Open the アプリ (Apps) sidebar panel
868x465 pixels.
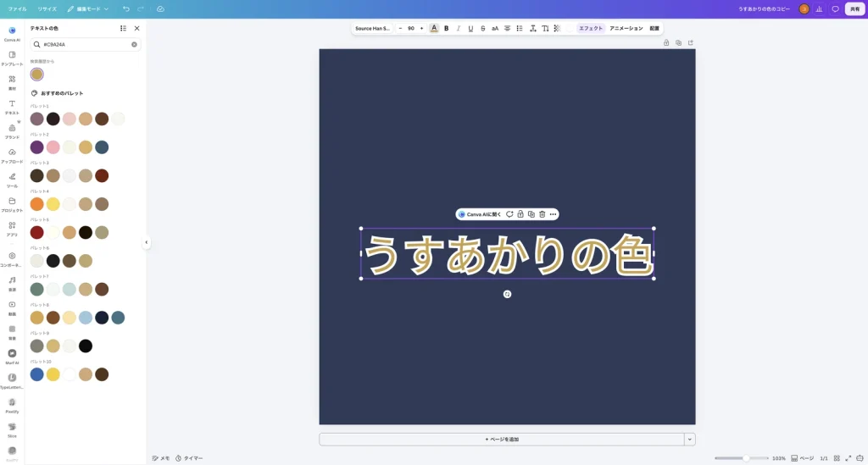12,228
